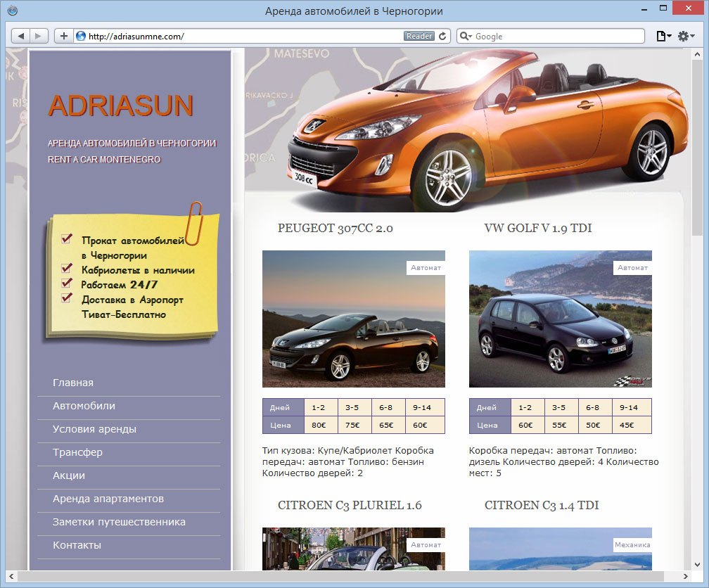Click the horizontal scrollbar left arrow

pos(11,576)
